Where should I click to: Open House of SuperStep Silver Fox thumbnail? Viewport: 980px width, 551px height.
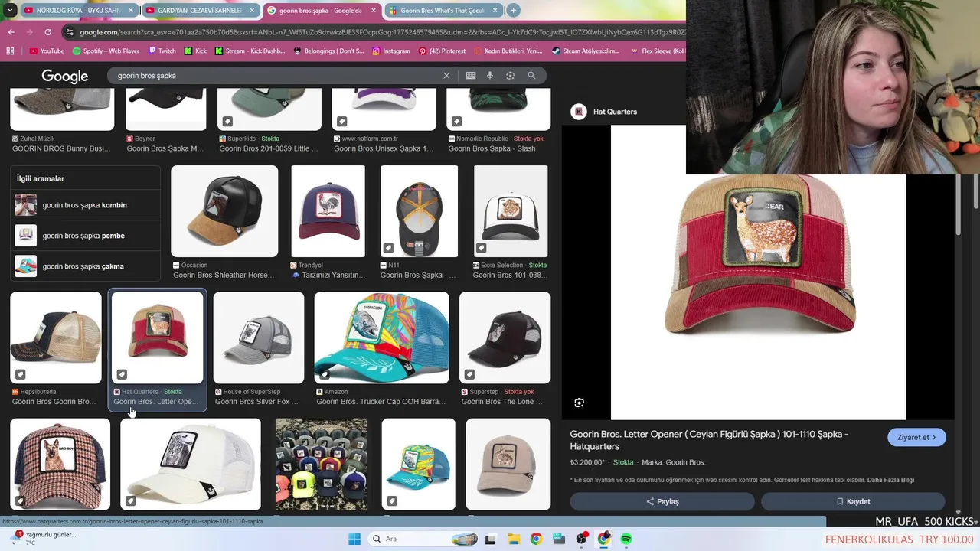tap(259, 337)
